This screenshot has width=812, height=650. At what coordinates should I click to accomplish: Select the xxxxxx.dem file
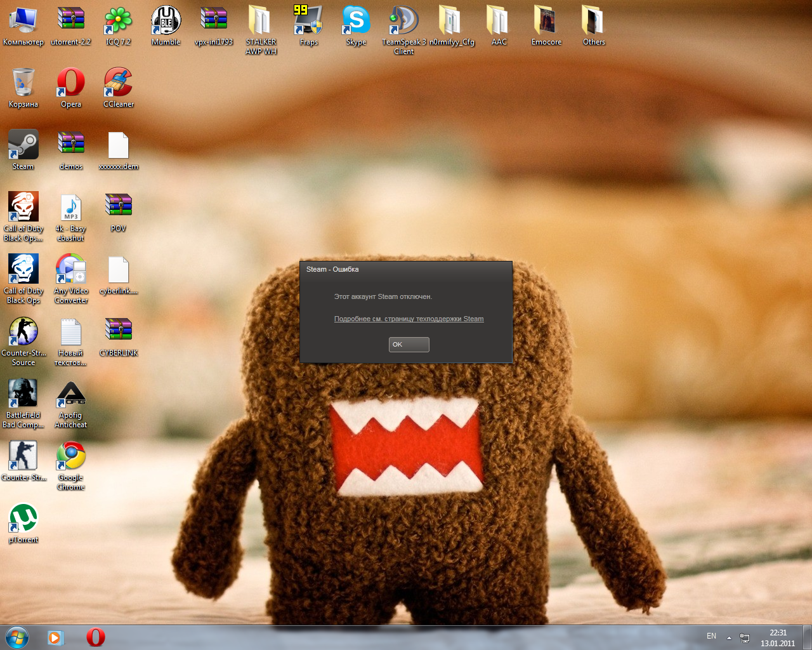point(119,150)
